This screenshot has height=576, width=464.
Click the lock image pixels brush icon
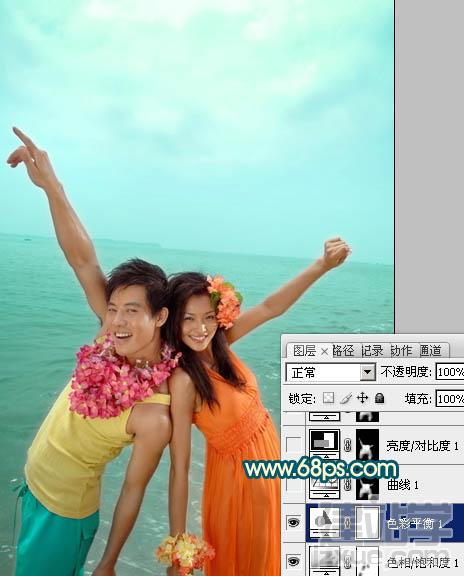tap(346, 398)
